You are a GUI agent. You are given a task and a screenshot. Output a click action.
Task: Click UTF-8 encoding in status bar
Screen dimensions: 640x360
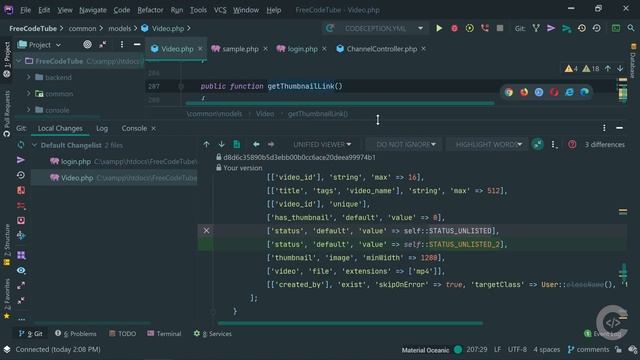click(517, 349)
